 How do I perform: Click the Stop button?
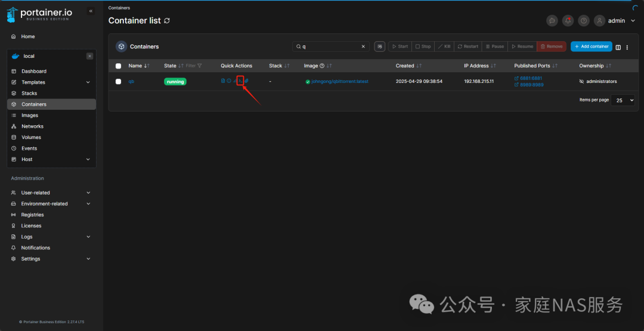(423, 47)
